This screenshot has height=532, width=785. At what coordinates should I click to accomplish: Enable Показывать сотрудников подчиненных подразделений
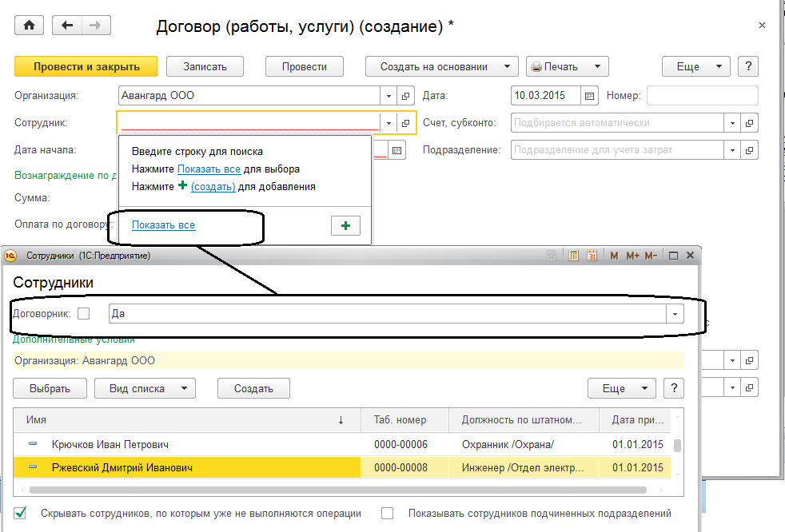(x=388, y=514)
